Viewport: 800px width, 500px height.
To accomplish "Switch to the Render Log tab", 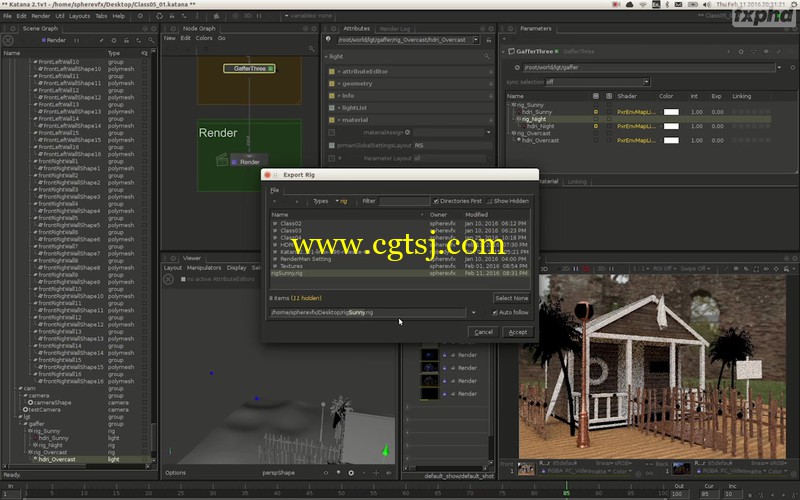I will [395, 29].
